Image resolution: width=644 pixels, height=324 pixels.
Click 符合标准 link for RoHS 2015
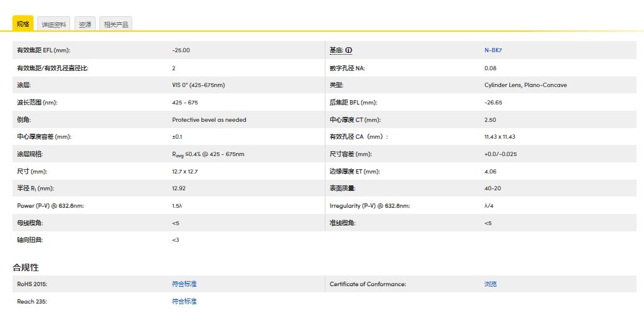[x=184, y=284]
